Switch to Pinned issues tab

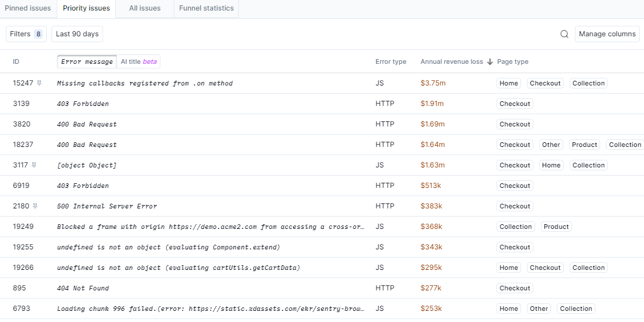coord(28,8)
